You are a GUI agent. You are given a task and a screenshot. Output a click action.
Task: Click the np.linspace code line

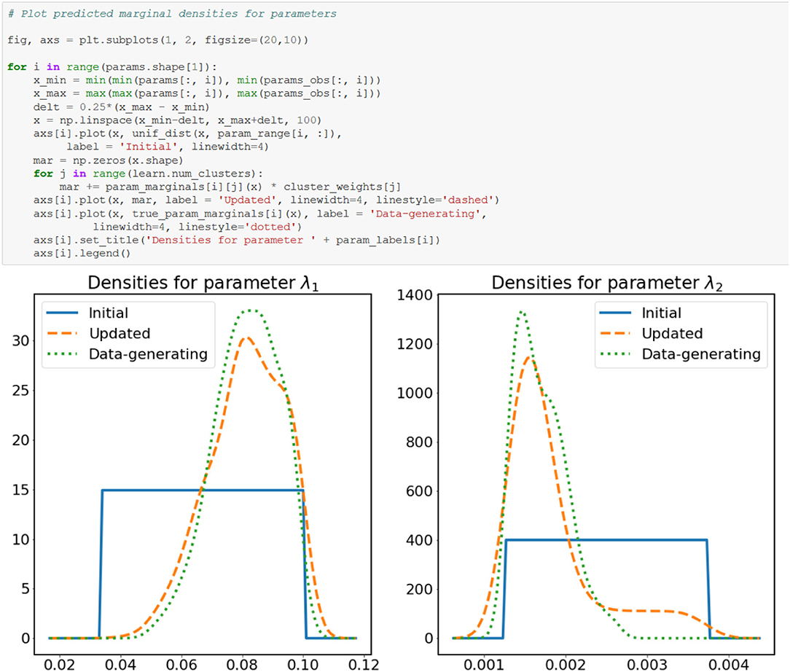177,120
